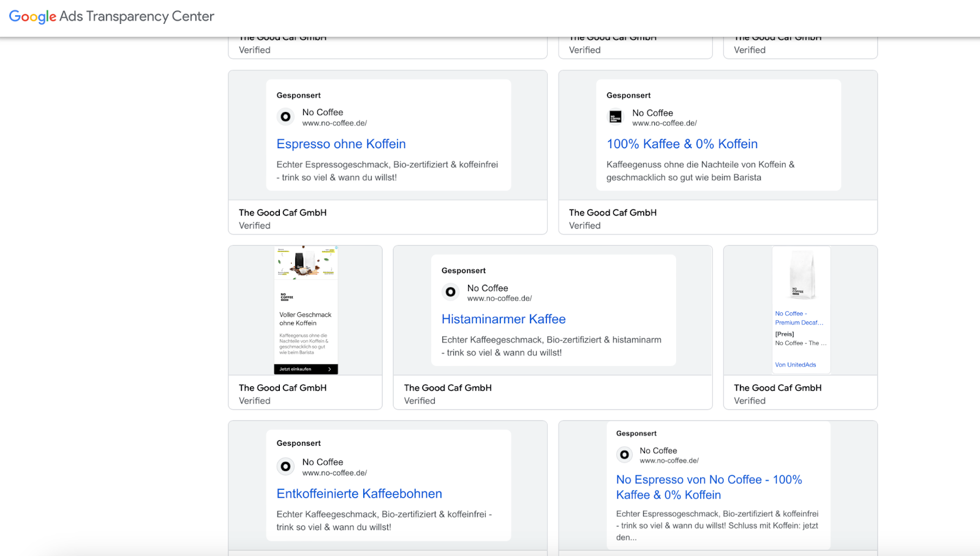Viewport: 980px width, 556px height.
Task: Click the Schluss mit Koffein description in No Espresso ad
Action: coord(717,525)
